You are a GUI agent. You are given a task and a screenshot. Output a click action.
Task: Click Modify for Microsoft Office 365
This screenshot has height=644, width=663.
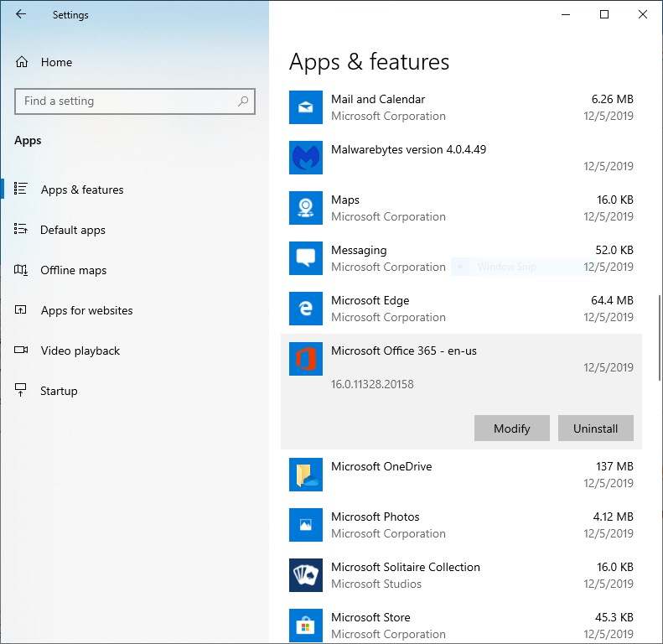click(512, 428)
